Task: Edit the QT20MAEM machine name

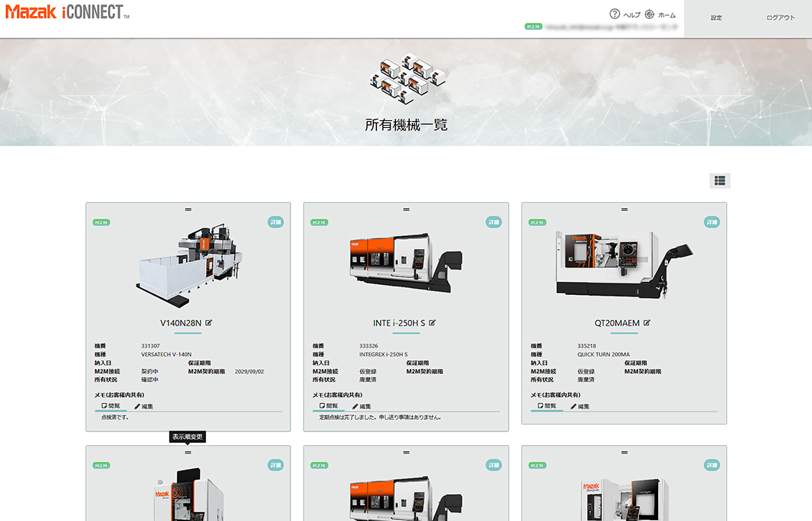Action: point(647,323)
